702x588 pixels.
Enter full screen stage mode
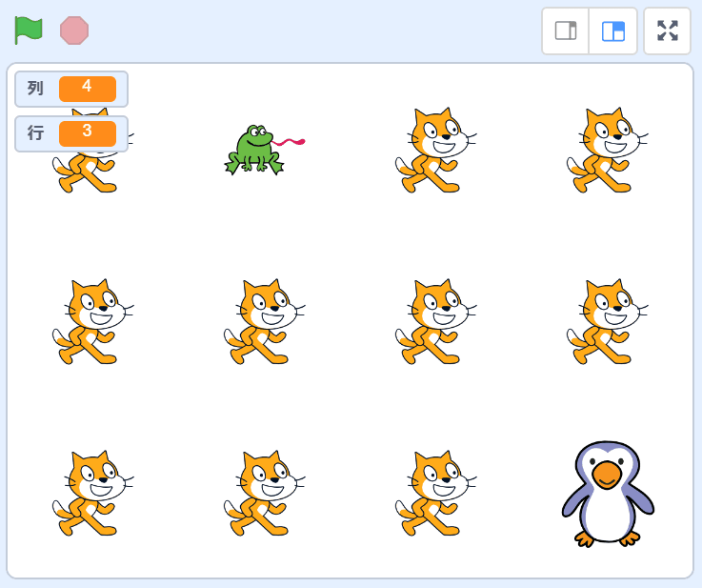point(667,30)
